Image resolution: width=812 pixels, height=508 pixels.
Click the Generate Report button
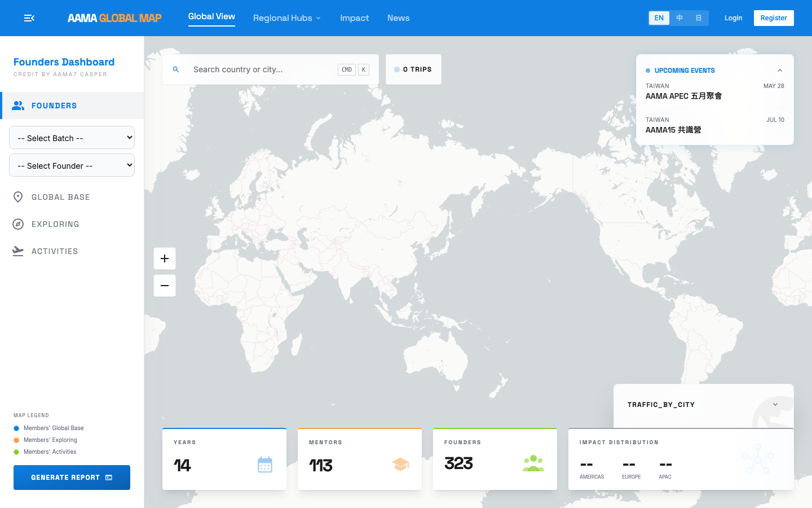tap(72, 478)
